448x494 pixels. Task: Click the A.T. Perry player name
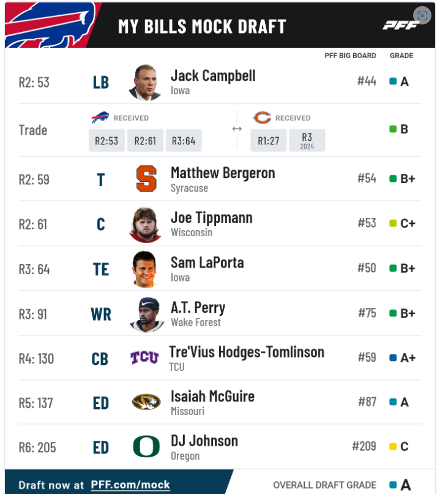[x=198, y=308]
